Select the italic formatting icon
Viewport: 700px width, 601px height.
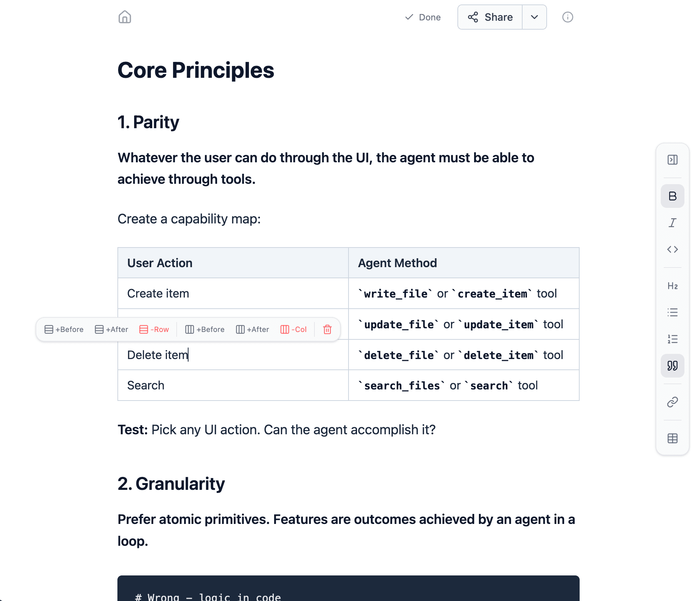(673, 223)
